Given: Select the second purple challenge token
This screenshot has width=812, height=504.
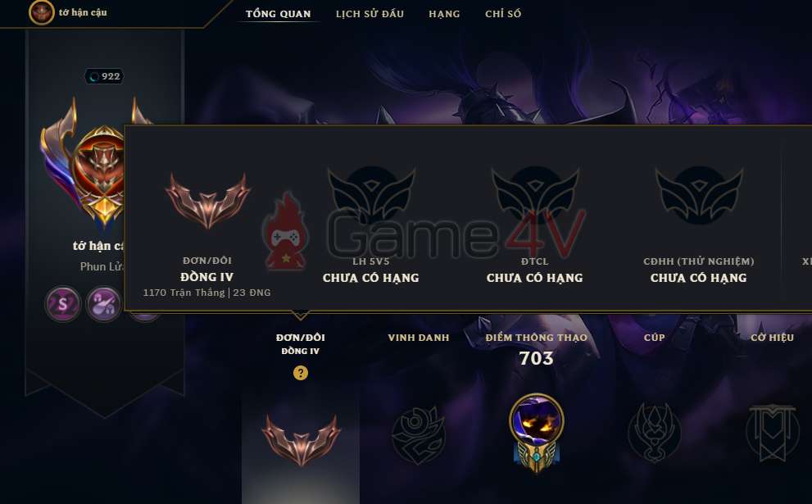Looking at the screenshot, I should (x=103, y=304).
